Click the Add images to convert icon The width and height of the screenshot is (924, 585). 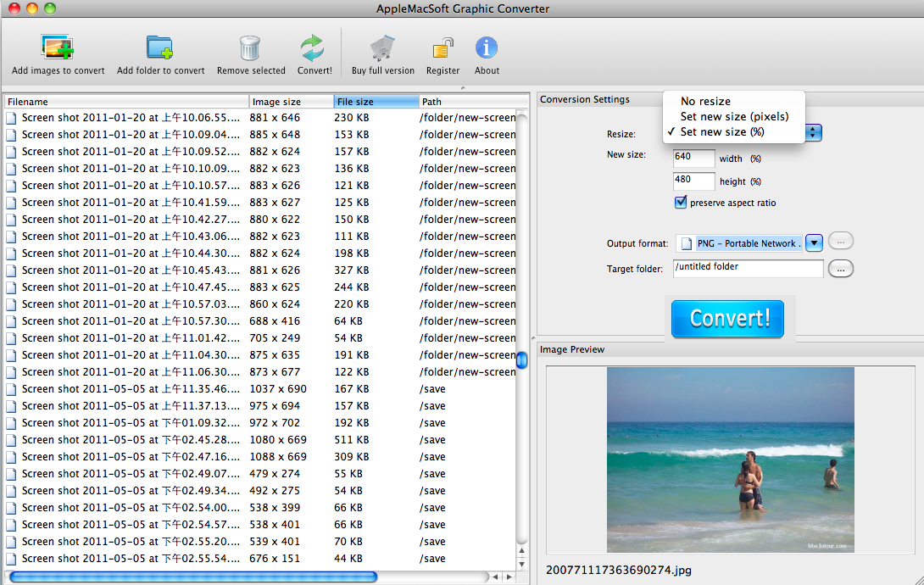click(x=57, y=47)
